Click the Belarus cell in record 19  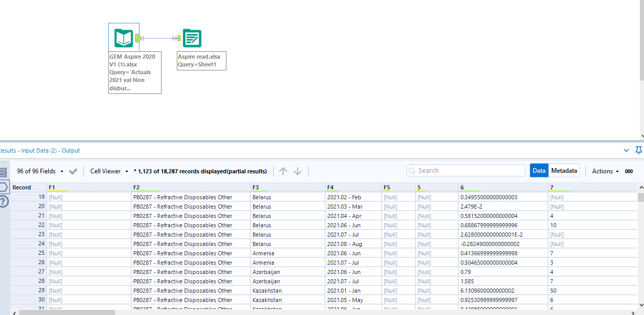[x=287, y=197]
